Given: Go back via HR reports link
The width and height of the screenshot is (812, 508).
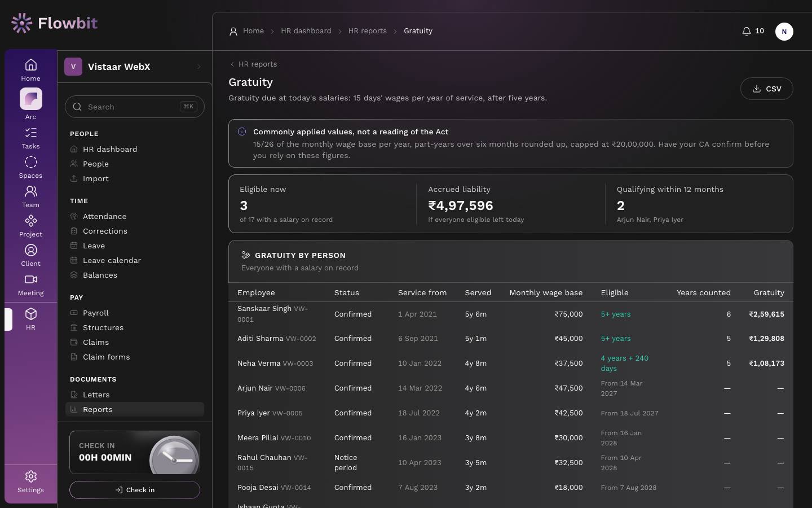Looking at the screenshot, I should 253,64.
